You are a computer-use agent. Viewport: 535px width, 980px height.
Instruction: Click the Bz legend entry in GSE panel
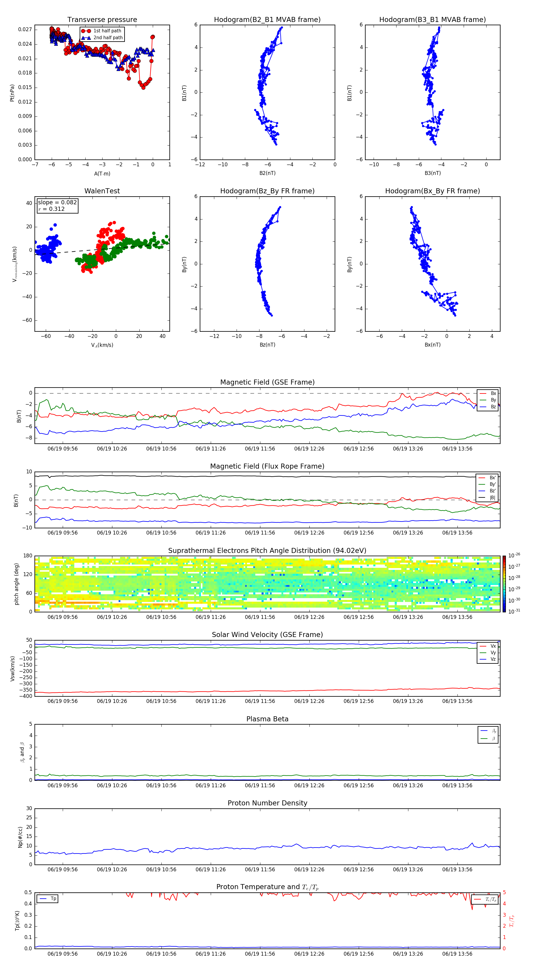488,407
